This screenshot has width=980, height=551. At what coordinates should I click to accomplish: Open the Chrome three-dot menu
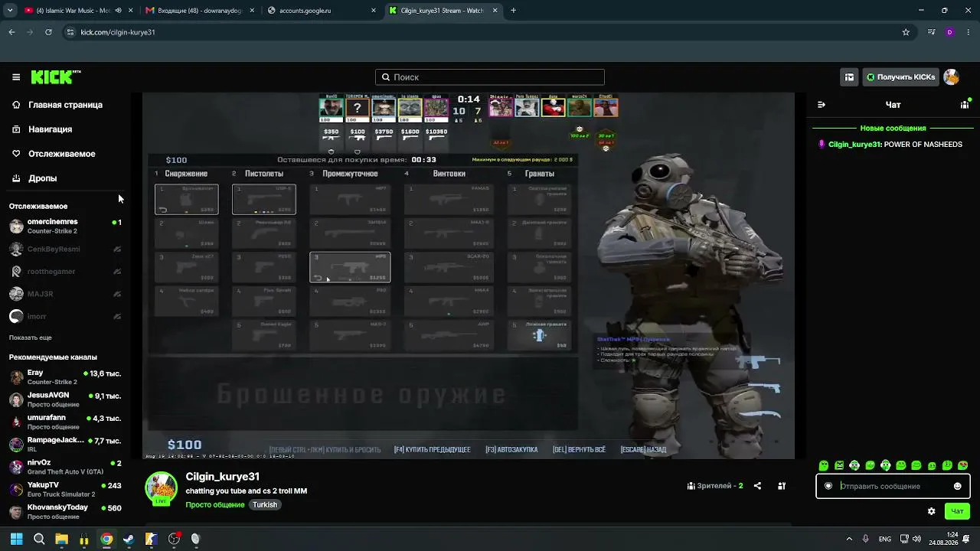(969, 32)
